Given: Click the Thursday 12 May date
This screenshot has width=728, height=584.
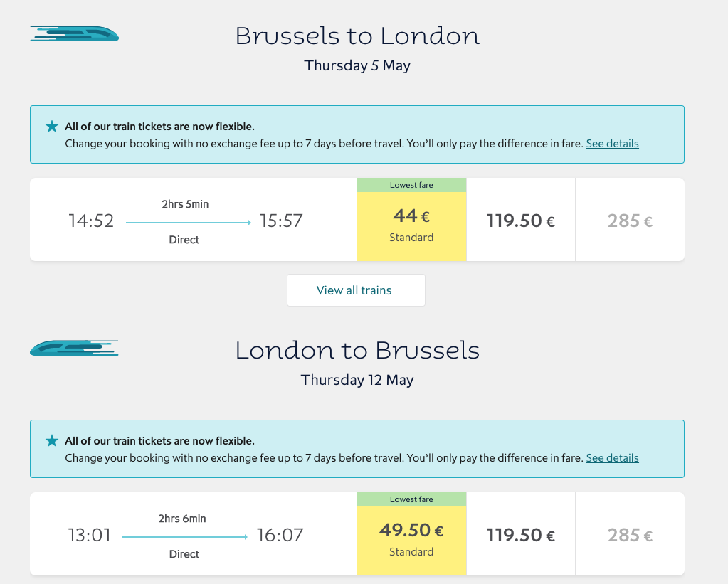Looking at the screenshot, I should [357, 380].
